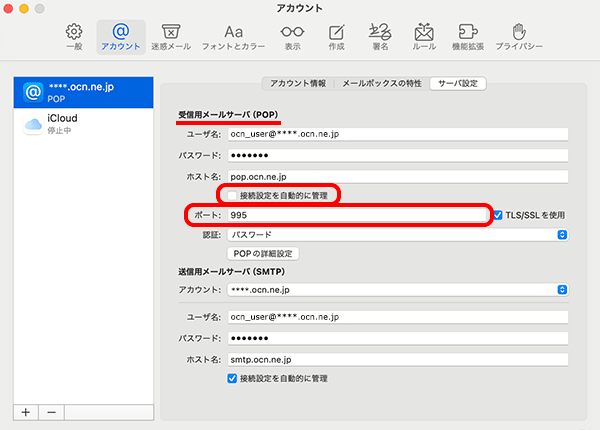Open the 一般 (General) preferences pane
Viewport: 600px width, 430px height.
point(74,37)
